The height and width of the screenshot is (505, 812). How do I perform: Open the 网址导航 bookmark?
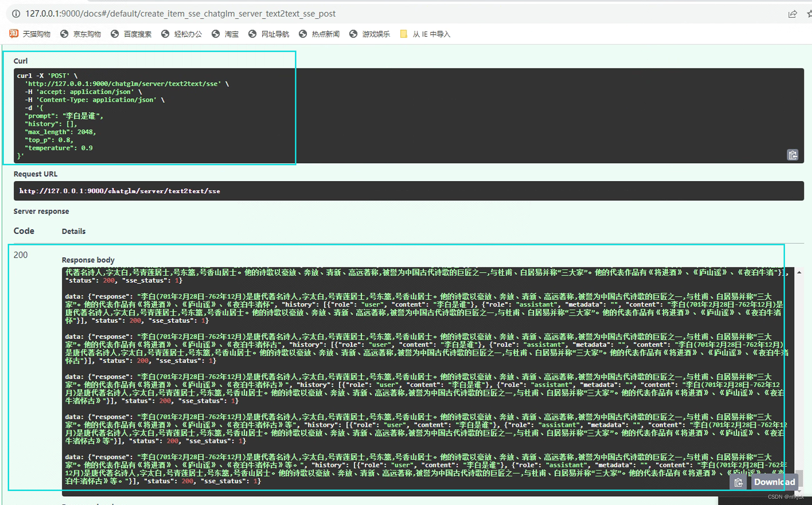pos(268,34)
